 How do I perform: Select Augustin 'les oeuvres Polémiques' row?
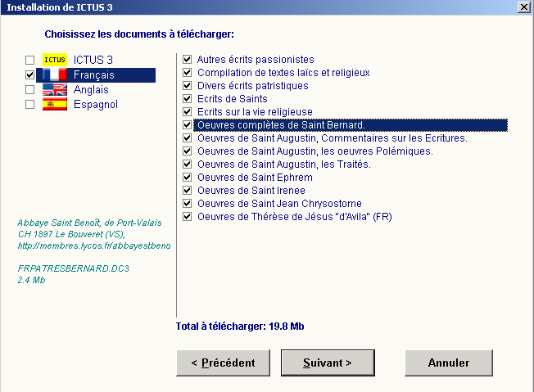[x=315, y=151]
